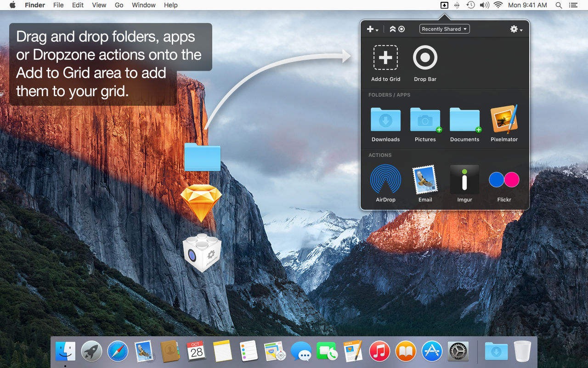Toggle the double-chevron button in Dropzone header
Screen dimensions: 588x368
coord(392,29)
